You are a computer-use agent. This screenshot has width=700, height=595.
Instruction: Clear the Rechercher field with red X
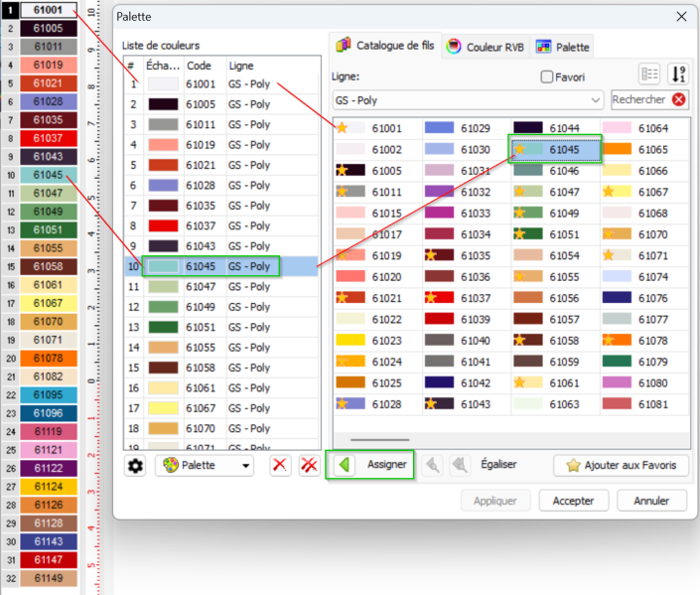tap(679, 99)
